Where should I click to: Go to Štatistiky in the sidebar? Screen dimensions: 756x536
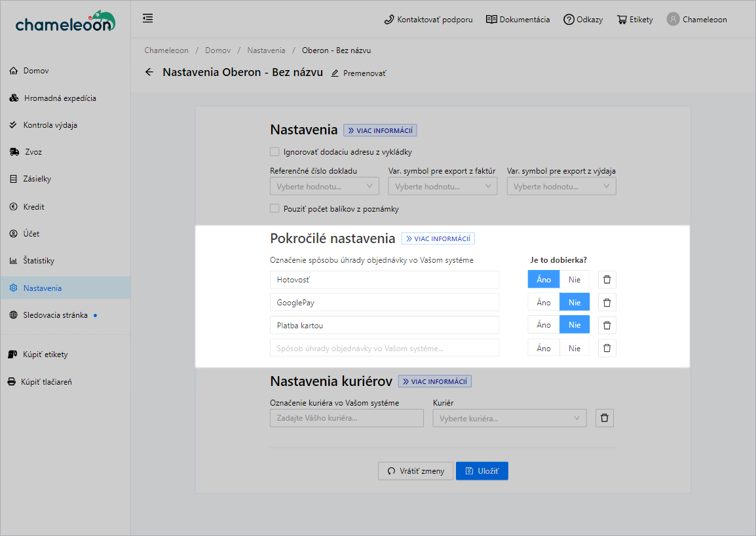[39, 261]
